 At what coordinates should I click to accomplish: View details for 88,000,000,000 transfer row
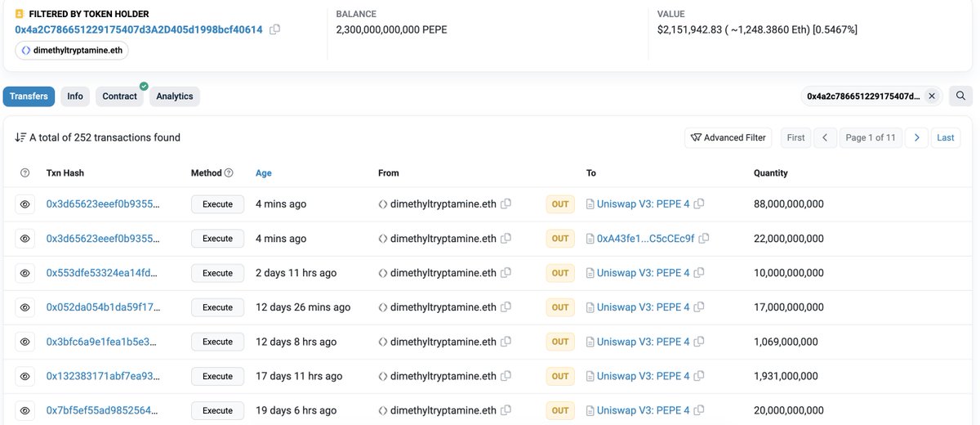25,204
